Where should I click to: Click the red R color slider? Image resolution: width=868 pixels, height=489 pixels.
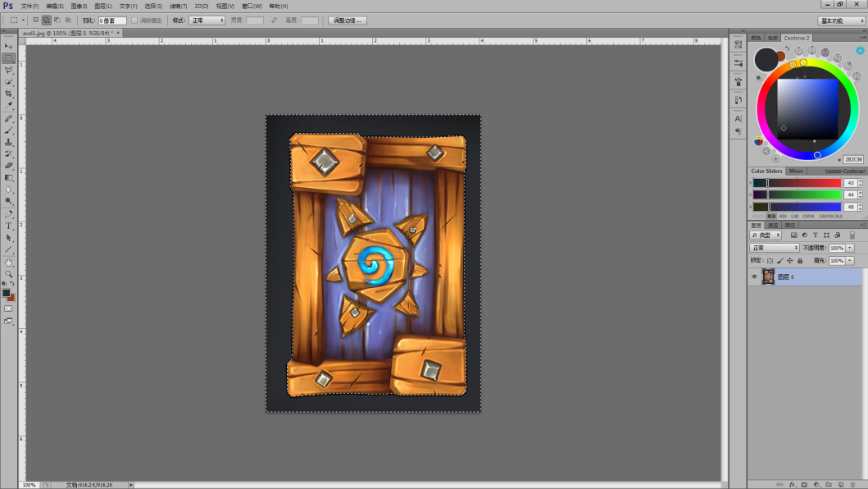(797, 183)
